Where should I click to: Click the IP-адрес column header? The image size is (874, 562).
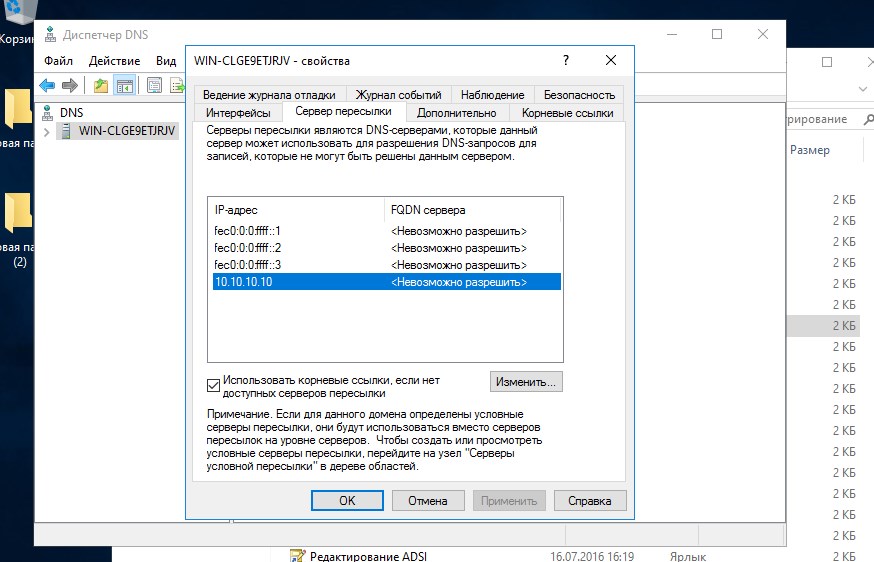(x=296, y=210)
